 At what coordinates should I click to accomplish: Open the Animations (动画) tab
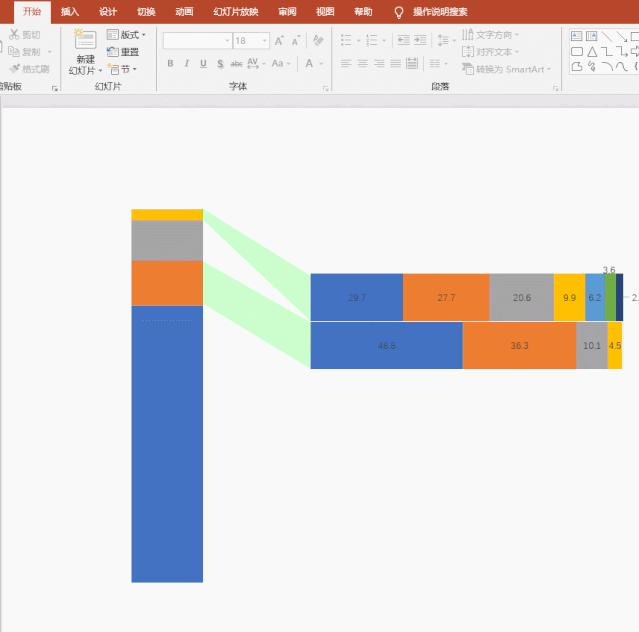[x=184, y=12]
